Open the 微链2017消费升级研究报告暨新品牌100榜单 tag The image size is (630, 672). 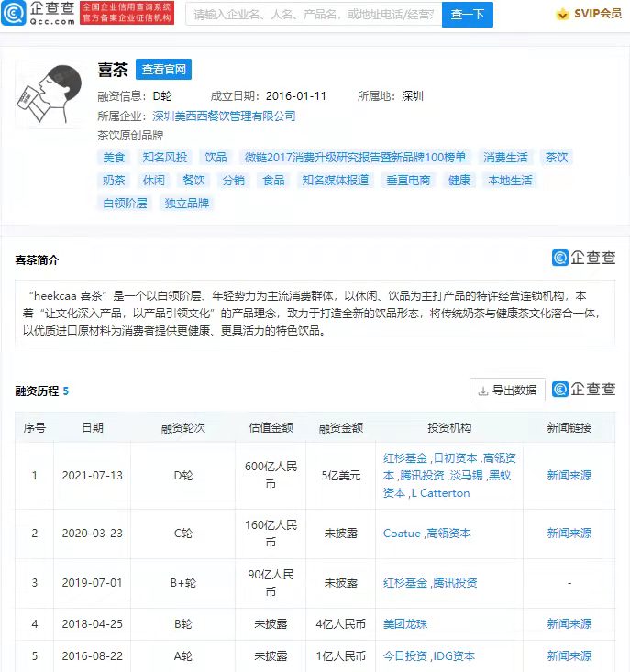click(x=355, y=158)
